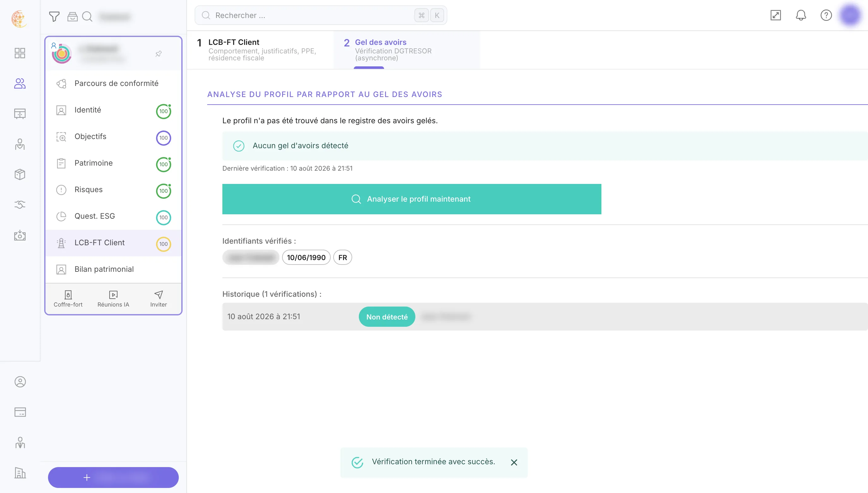Click the handshake icon in sidebar
This screenshot has width=868, height=493.
(x=20, y=204)
